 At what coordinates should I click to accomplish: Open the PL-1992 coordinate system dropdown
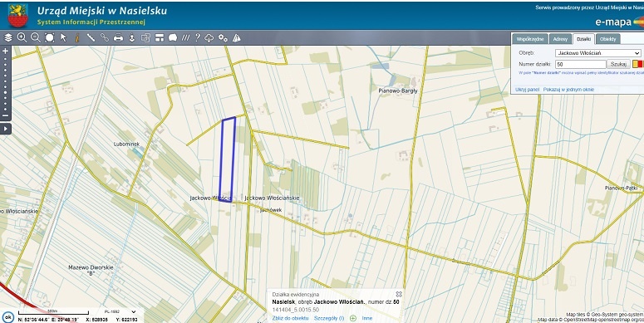pos(119,312)
